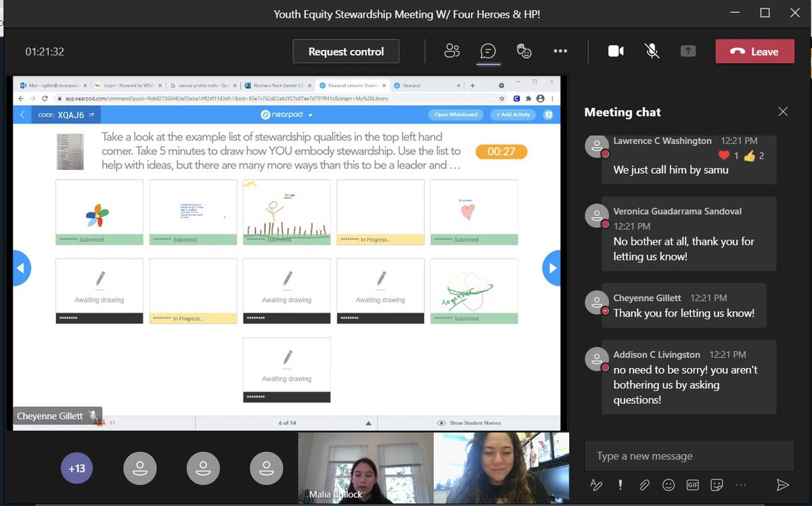
Task: Click Request control button
Action: click(346, 51)
